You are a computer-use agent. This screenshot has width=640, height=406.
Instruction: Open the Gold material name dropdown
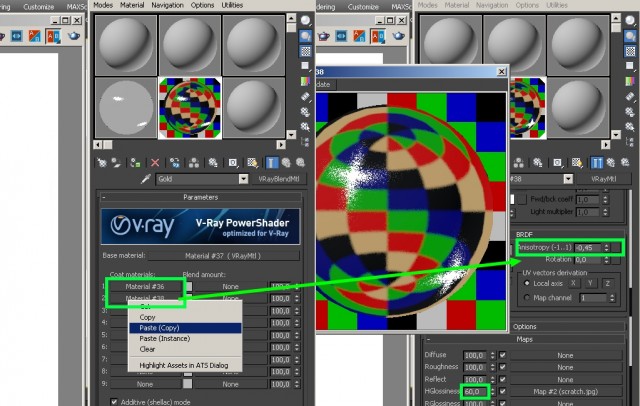[243, 179]
